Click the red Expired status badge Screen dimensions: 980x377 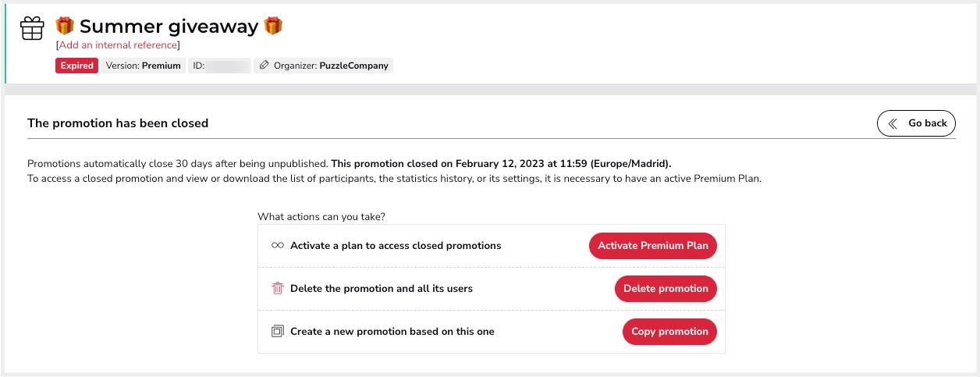76,66
